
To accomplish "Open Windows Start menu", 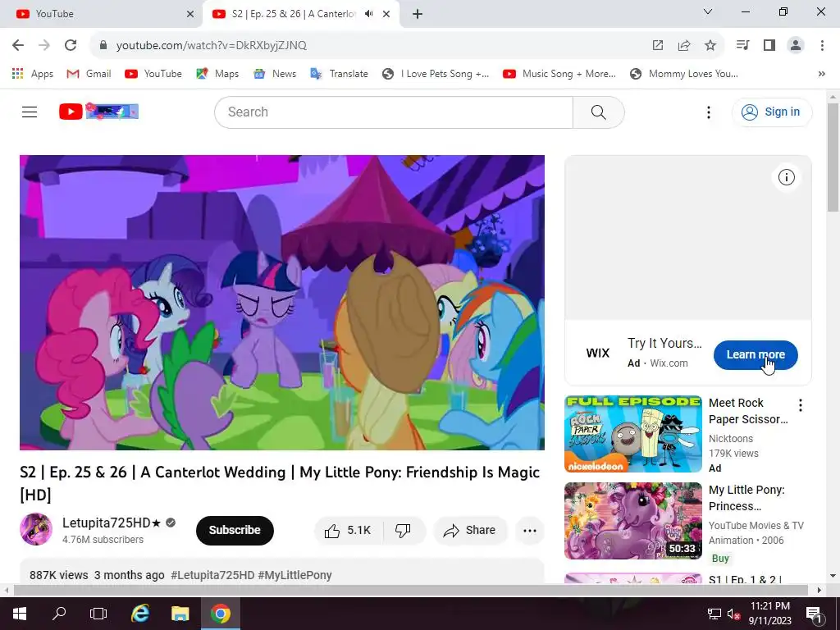I will click(20, 614).
